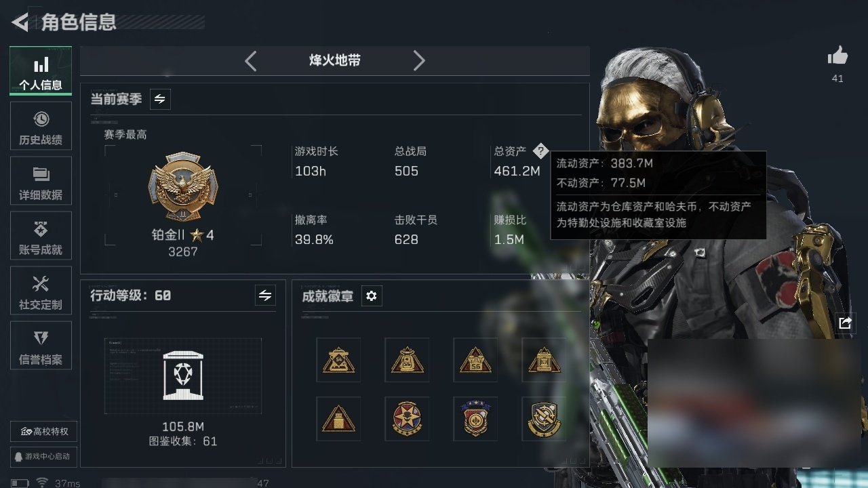Image resolution: width=868 pixels, height=488 pixels.
Task: Open the 详细数据 section
Action: tap(41, 180)
